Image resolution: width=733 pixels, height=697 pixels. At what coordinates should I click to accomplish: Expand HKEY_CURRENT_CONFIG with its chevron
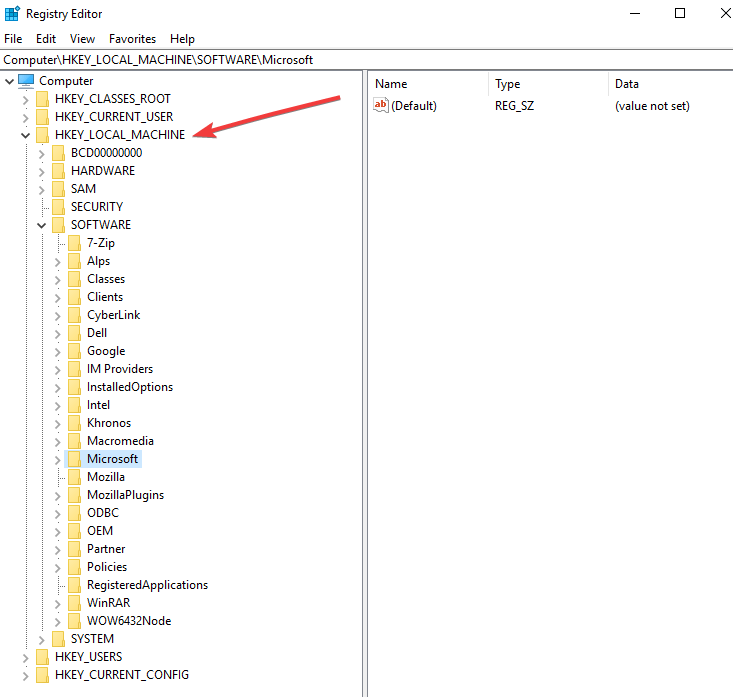(26, 675)
